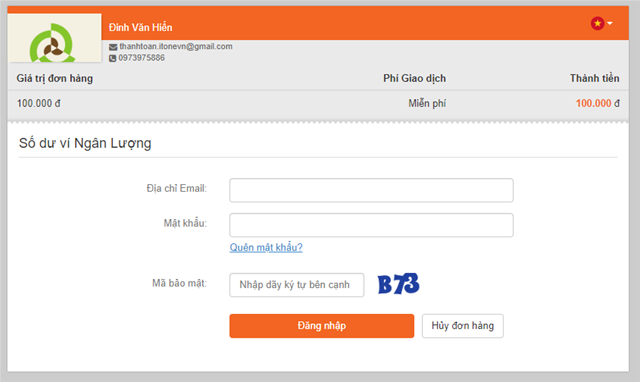The image size is (640, 382).
Task: Click the phone icon beside 0973975886
Action: 113,58
